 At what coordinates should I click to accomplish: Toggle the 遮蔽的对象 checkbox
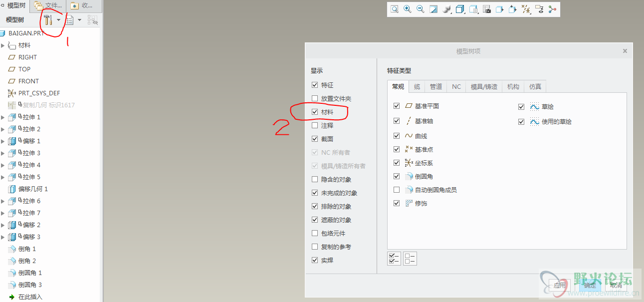314,220
